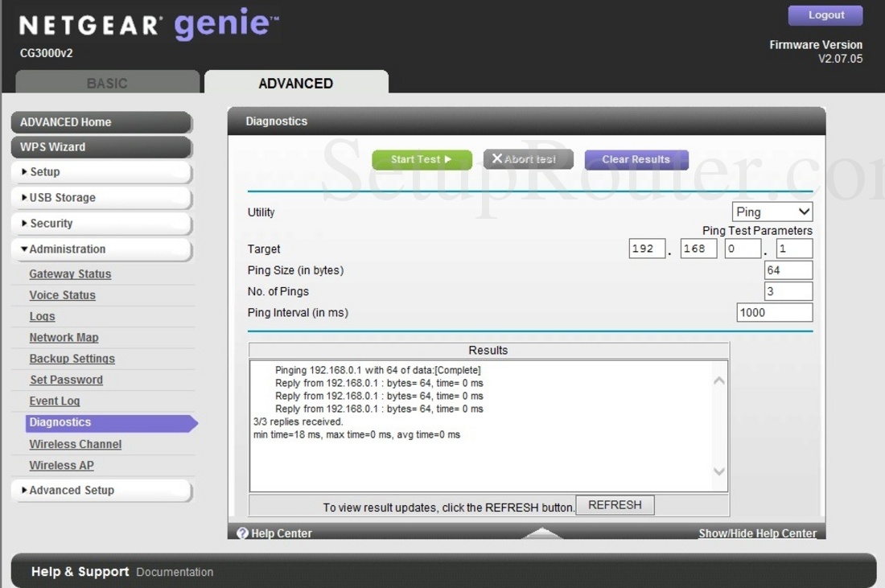
Task: Expand the Setup sidebar section
Action: pos(101,171)
